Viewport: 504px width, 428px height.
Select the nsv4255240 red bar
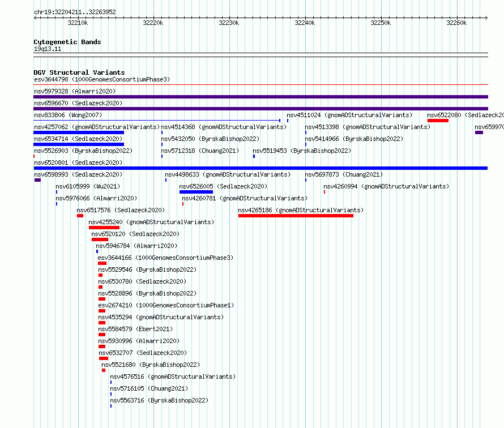104,228
